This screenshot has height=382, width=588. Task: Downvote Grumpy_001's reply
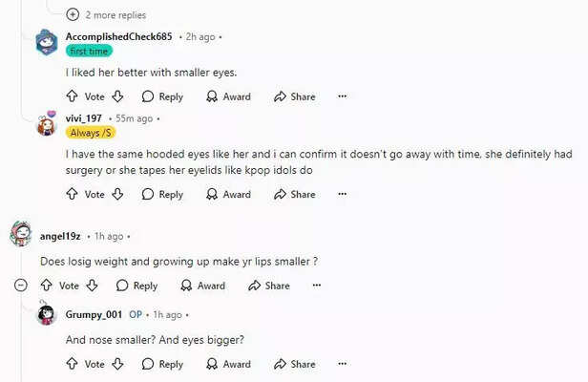click(x=117, y=364)
